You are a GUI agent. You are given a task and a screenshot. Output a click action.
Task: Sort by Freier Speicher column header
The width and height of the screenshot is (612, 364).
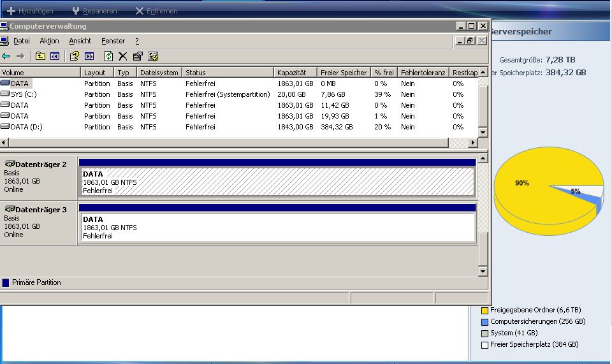click(344, 73)
